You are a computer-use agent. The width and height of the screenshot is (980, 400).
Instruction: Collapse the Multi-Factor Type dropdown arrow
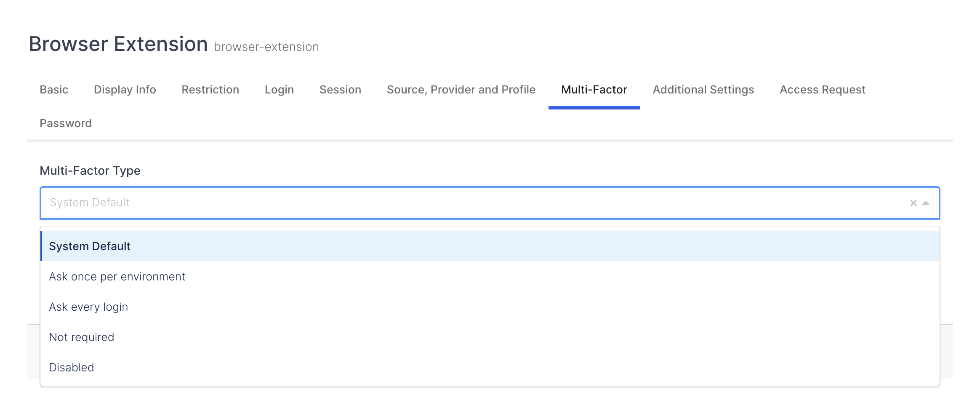tap(926, 203)
